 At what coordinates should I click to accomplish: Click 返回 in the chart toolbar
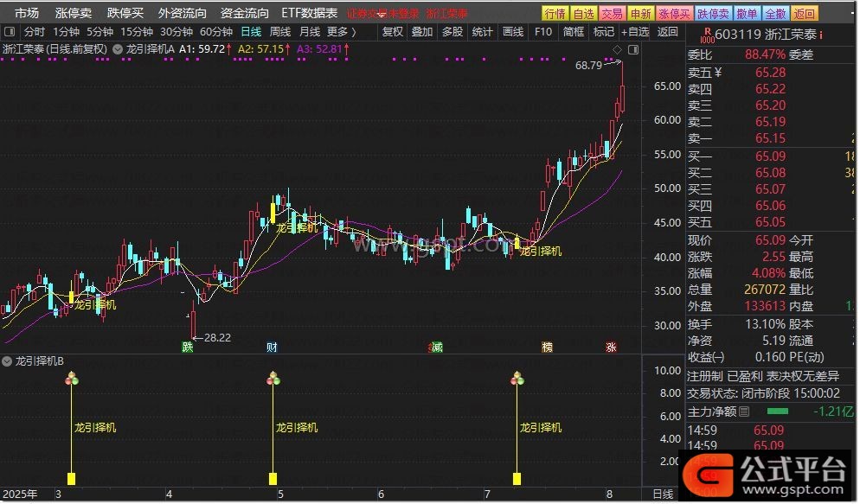[667, 32]
